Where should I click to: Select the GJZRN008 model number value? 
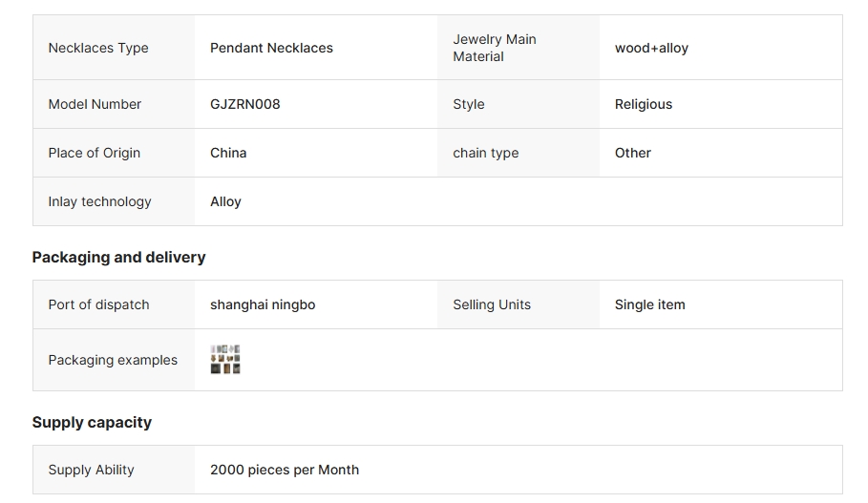tap(244, 104)
